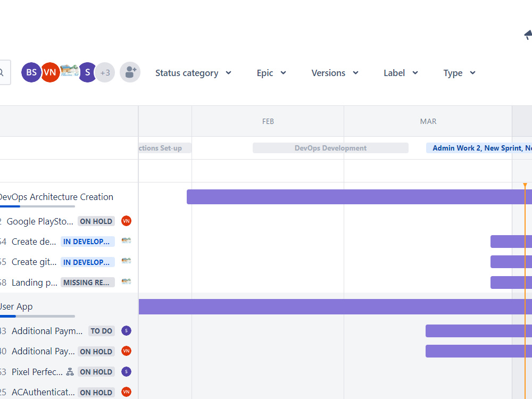Click the MAR month header
Image resolution: width=532 pixels, height=399 pixels.
point(428,121)
